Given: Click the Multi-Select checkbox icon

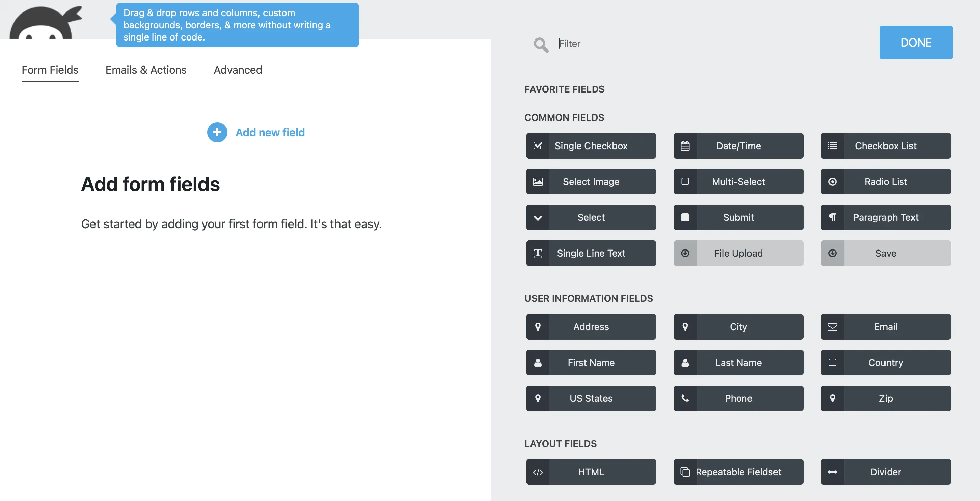Looking at the screenshot, I should [x=685, y=182].
